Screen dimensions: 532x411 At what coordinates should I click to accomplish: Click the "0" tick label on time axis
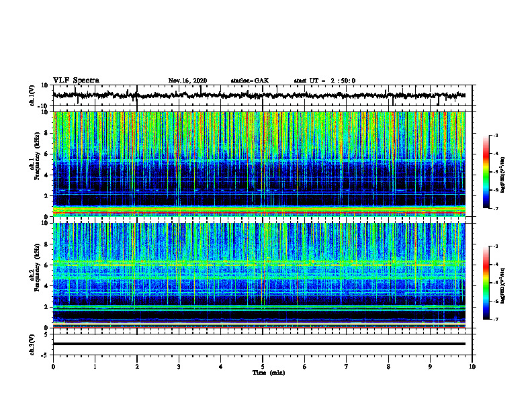tap(53, 367)
